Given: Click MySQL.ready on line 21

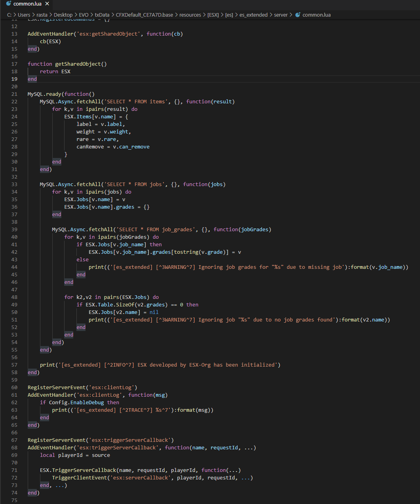Looking at the screenshot, I should pos(44,94).
